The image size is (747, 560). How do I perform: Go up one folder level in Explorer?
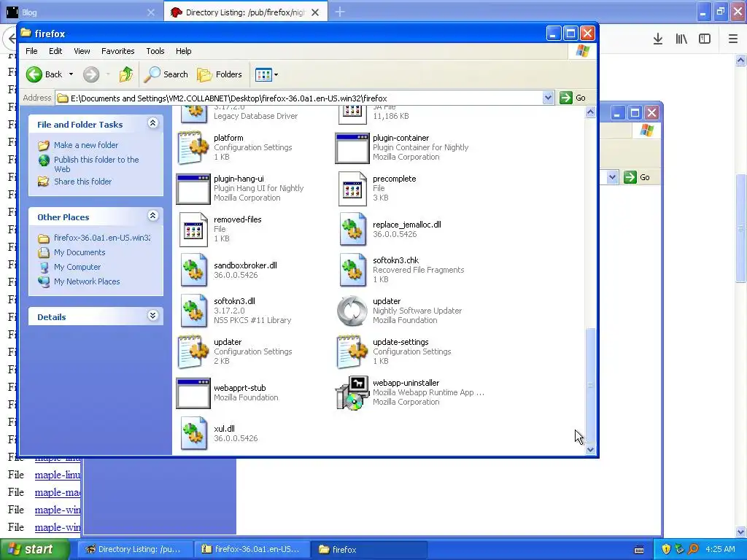(126, 74)
